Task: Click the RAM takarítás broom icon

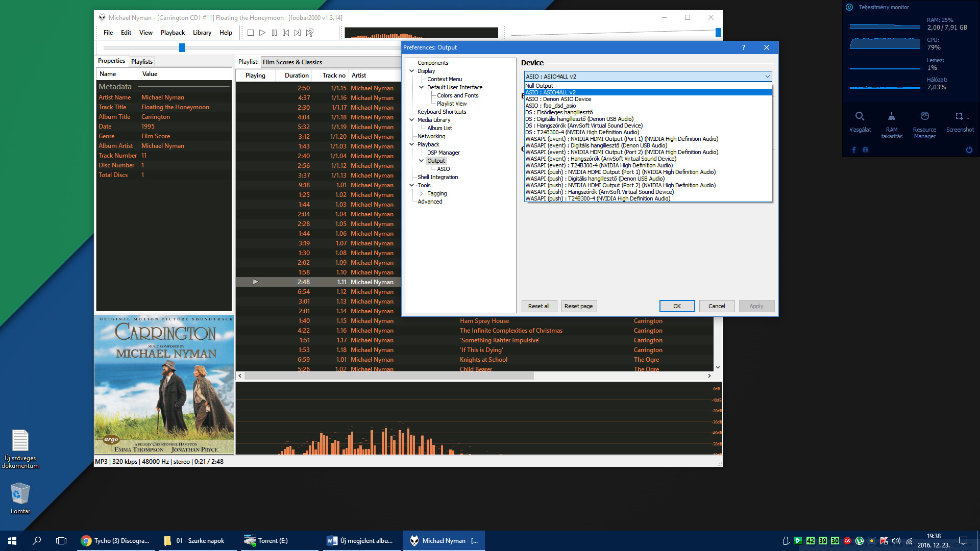Action: pos(891,116)
